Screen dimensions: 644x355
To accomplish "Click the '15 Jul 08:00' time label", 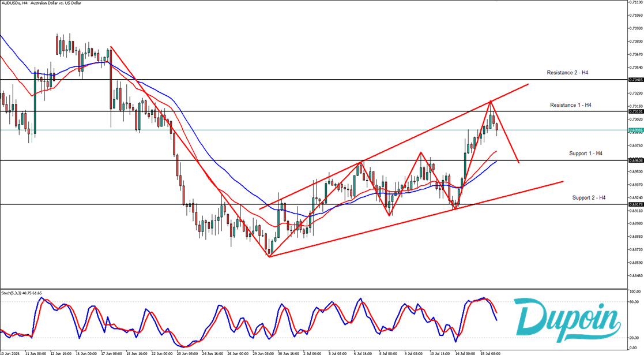I will coord(491,353).
